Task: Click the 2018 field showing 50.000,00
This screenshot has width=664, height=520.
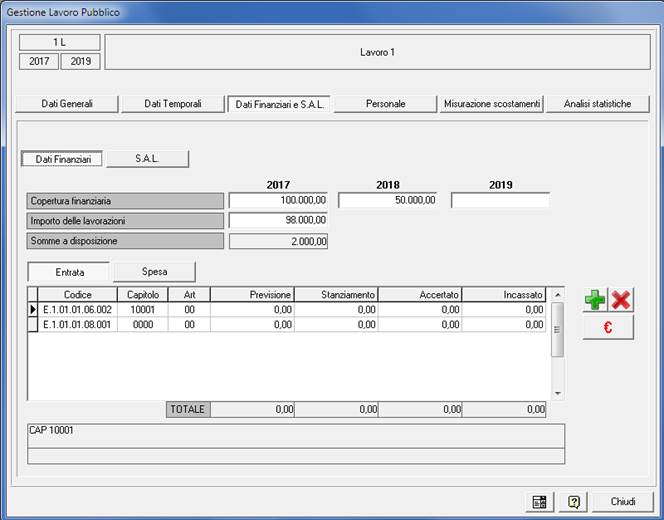Action: click(x=388, y=200)
